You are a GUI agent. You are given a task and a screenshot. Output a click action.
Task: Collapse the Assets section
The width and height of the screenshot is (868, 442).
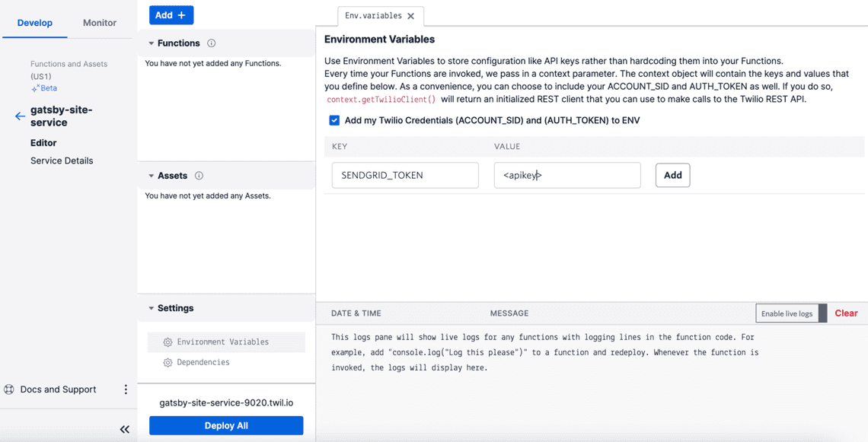click(151, 176)
